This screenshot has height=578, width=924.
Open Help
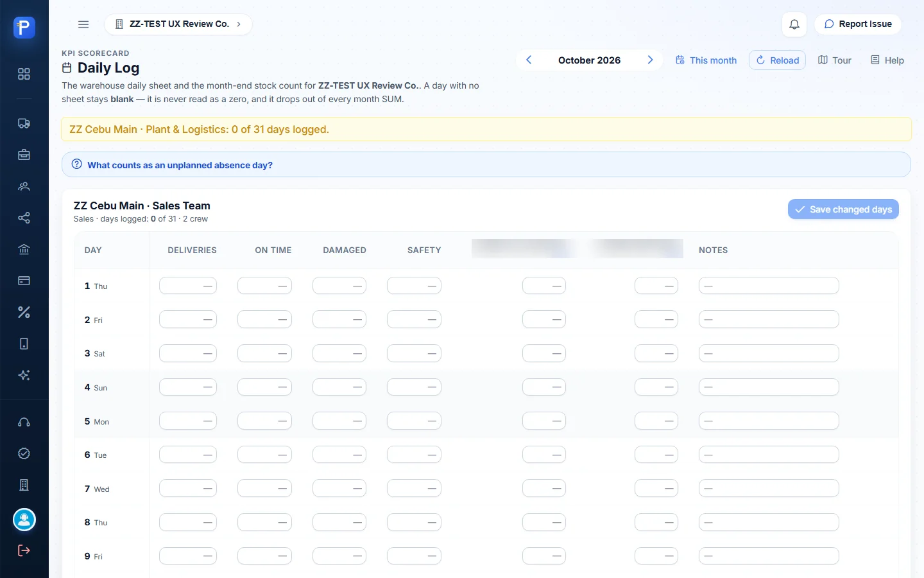887,60
